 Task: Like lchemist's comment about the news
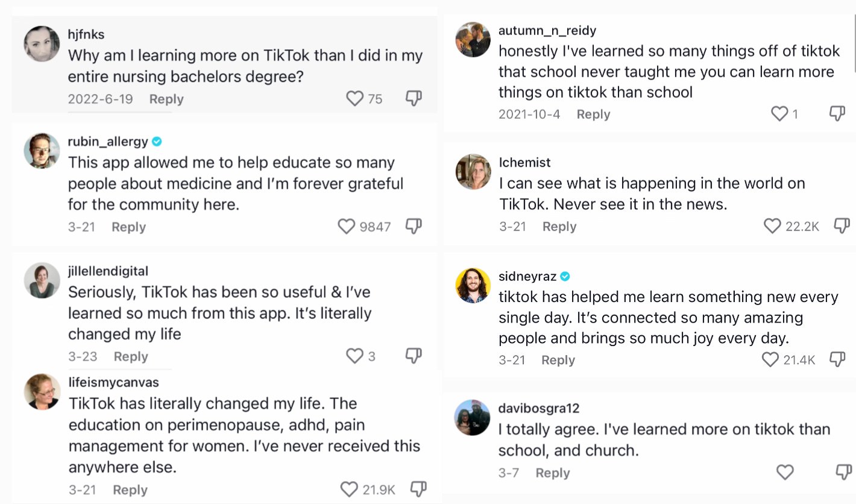(x=772, y=226)
